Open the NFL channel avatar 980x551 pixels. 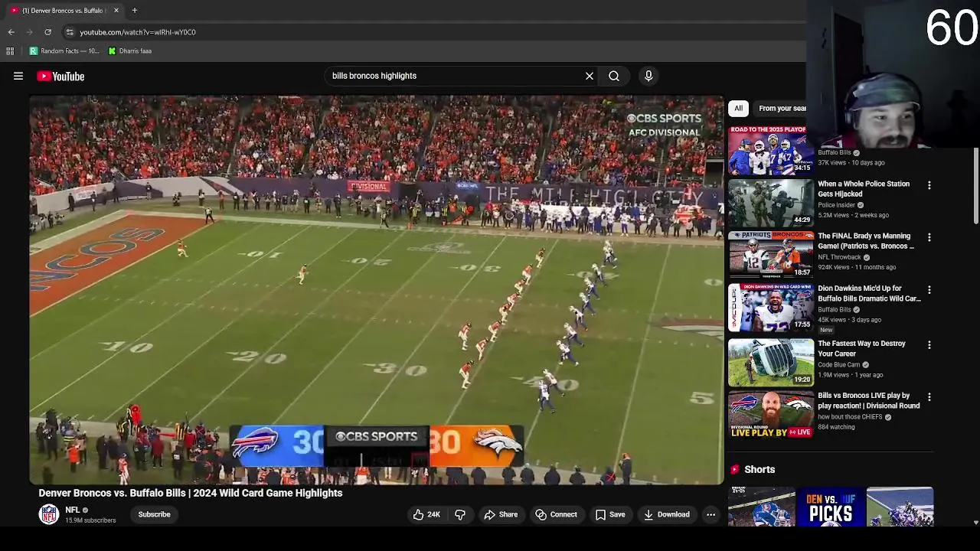click(49, 514)
